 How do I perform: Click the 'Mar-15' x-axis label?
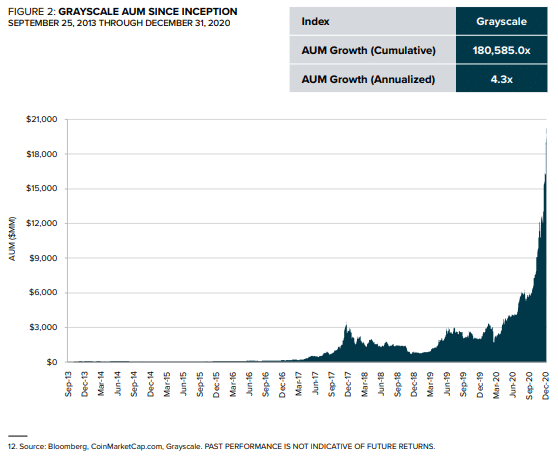[167, 384]
